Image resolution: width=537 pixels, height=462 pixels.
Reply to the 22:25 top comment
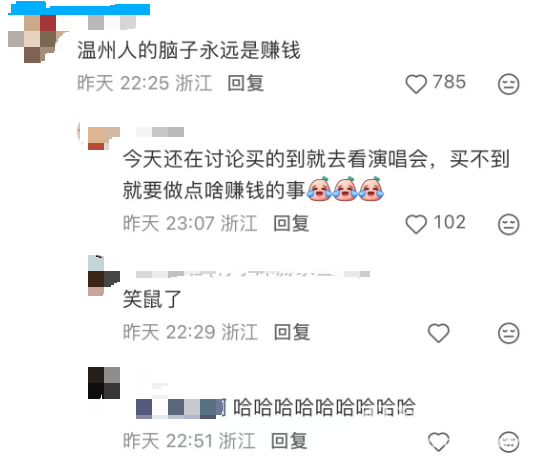click(246, 83)
